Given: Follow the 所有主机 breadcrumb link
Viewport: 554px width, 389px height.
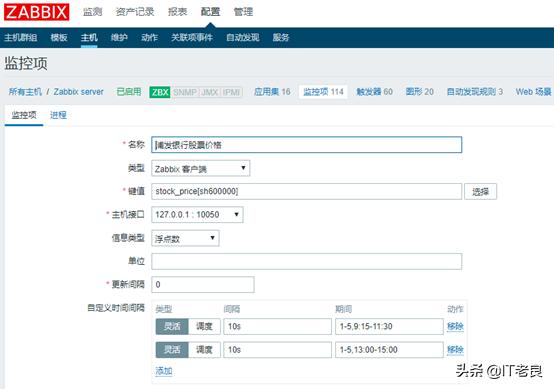Looking at the screenshot, I should point(25,92).
